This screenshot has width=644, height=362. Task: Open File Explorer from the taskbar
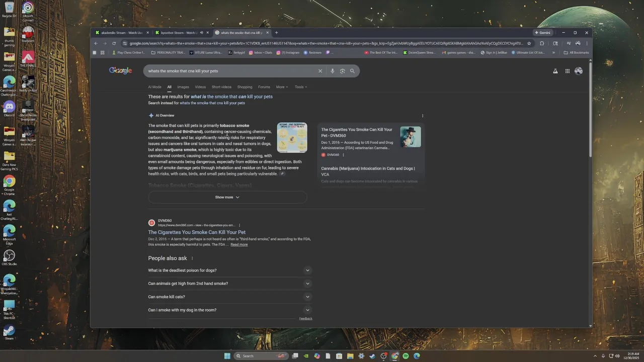pos(350,356)
